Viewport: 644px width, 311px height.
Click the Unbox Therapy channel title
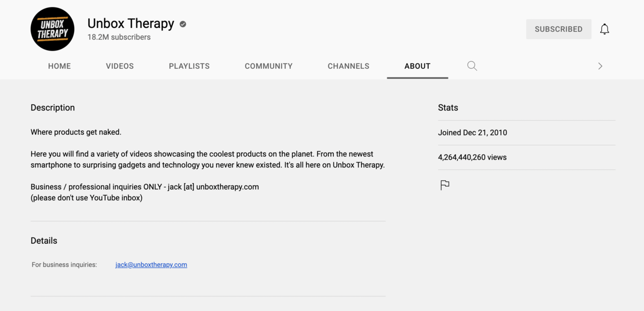pos(131,24)
